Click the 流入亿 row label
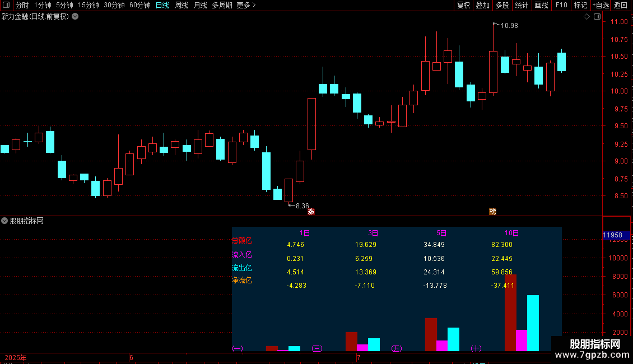Image resolution: width=633 pixels, height=364 pixels. click(242, 255)
